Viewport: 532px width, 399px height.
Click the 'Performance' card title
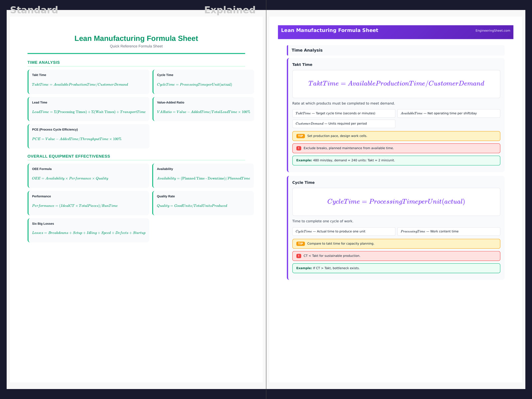[42, 197]
